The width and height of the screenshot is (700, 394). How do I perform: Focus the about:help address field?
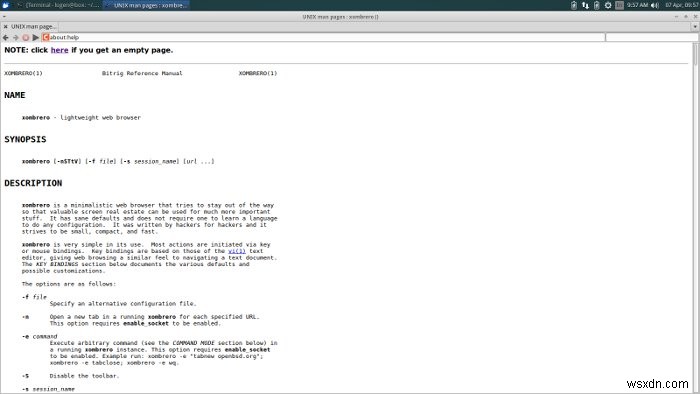click(324, 37)
